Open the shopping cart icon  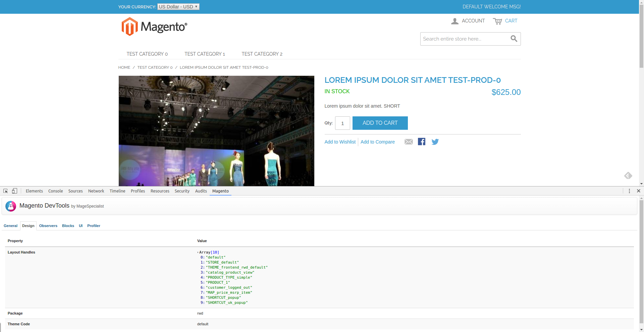(x=497, y=21)
